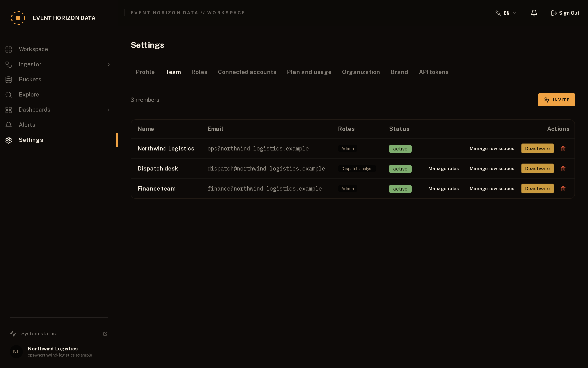Screen dimensions: 588x368
Task: Deactivate the Finance team member
Action: [x=537, y=189]
